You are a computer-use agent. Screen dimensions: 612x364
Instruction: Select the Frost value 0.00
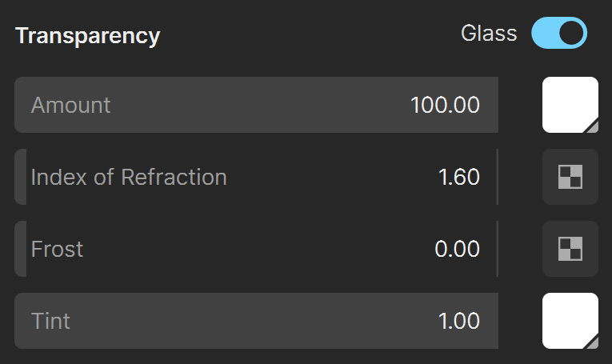457,249
